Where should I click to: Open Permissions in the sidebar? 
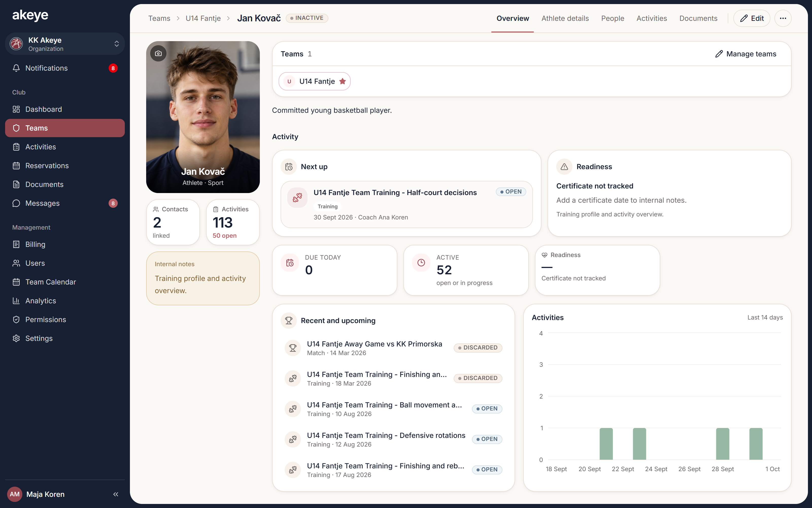[x=65, y=320]
